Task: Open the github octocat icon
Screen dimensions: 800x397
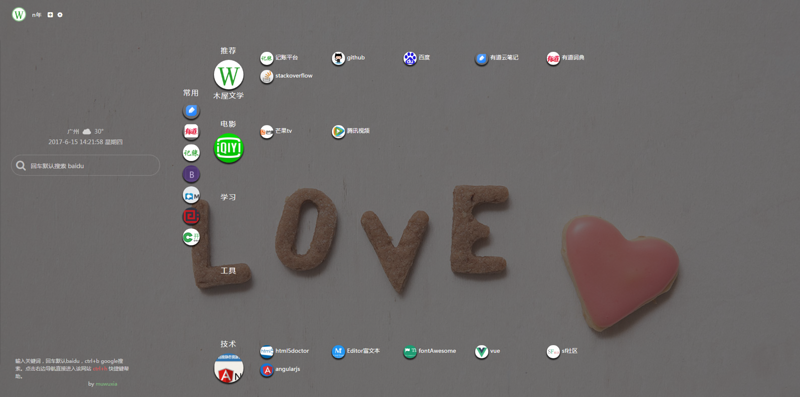Action: (x=338, y=59)
